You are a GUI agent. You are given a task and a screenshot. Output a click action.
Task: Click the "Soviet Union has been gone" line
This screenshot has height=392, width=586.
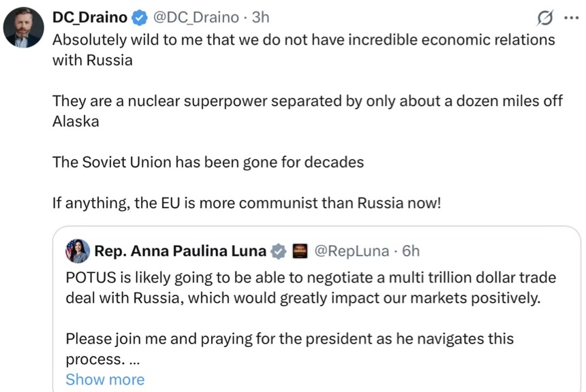click(208, 162)
